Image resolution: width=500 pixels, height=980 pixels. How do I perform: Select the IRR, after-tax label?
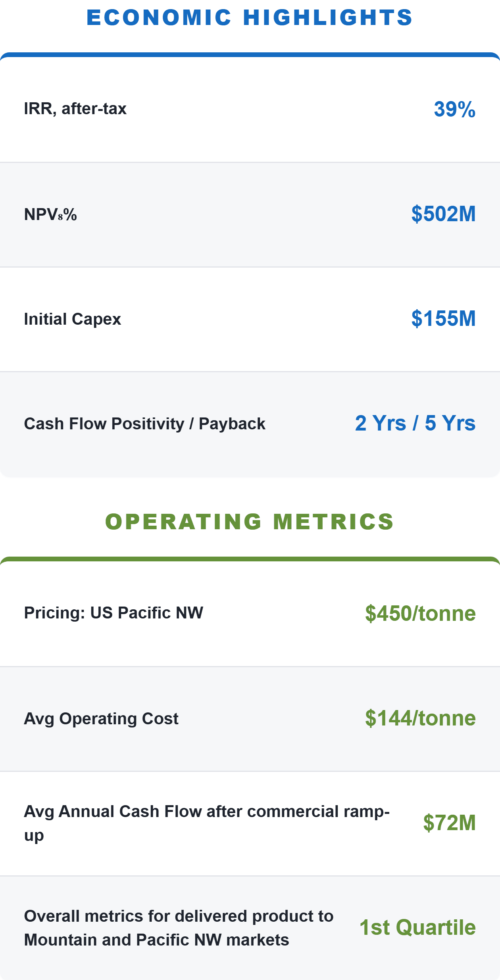click(75, 109)
